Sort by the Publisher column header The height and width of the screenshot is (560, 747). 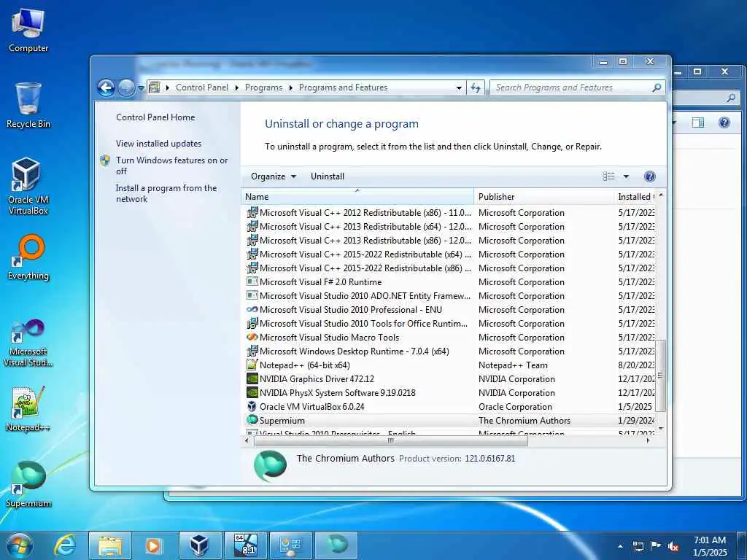[543, 197]
